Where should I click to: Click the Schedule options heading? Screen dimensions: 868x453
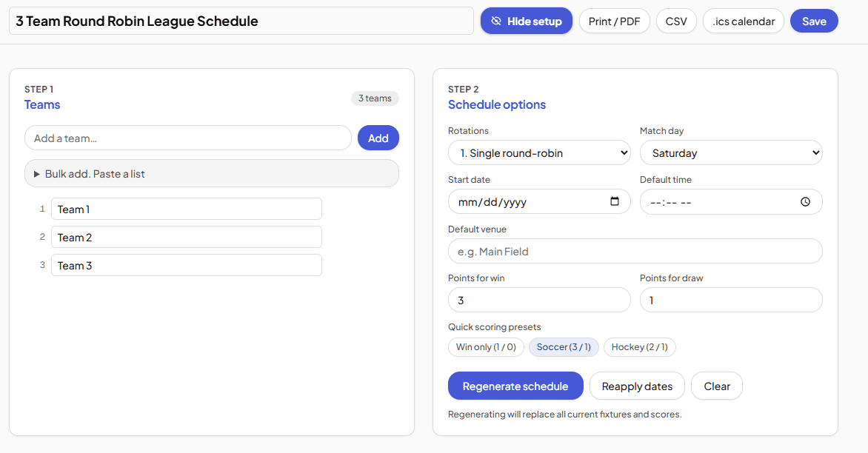(x=496, y=104)
